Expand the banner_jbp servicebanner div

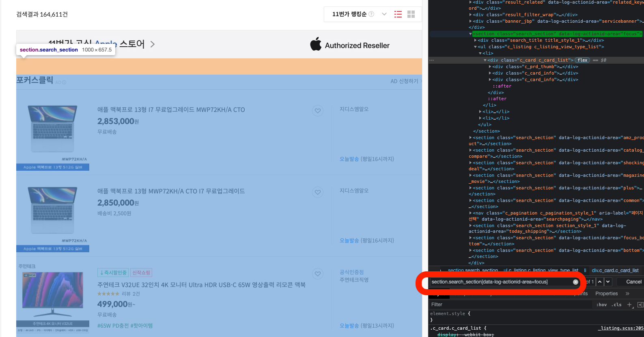click(470, 21)
